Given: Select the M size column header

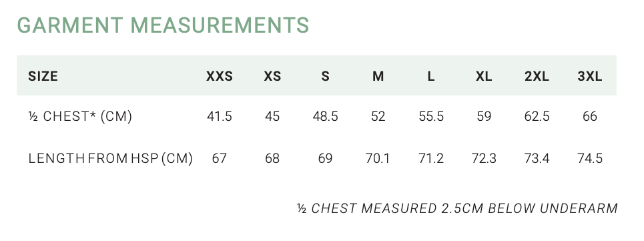Looking at the screenshot, I should (378, 76).
